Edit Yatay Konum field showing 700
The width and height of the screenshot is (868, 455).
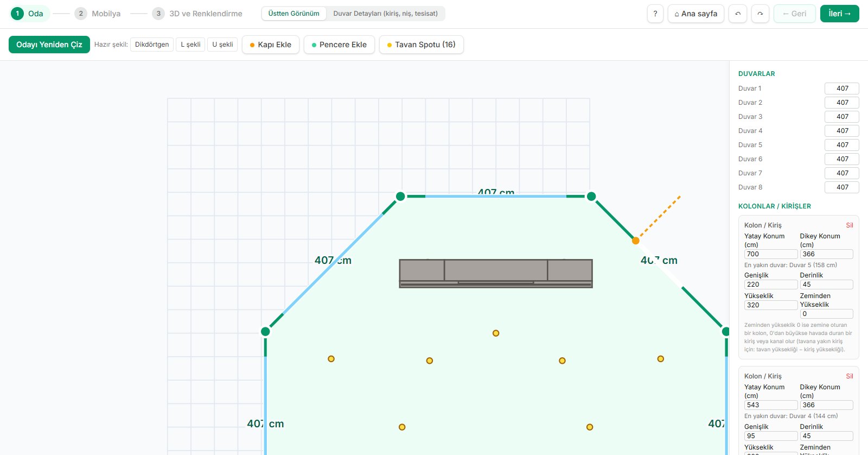pos(771,254)
